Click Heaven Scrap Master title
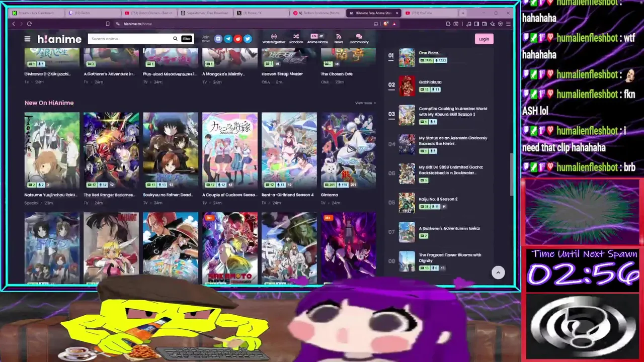Image resolution: width=644 pixels, height=362 pixels. 282,74
